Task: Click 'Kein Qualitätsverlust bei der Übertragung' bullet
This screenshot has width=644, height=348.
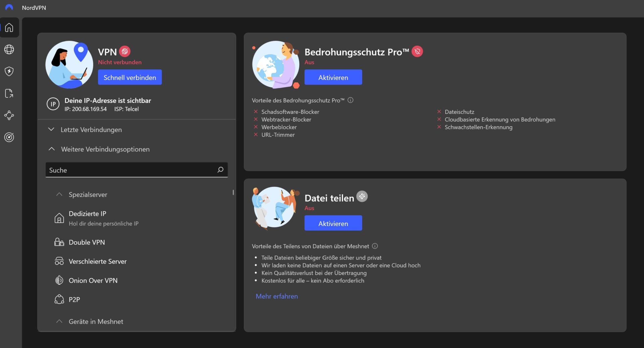Action: point(314,273)
